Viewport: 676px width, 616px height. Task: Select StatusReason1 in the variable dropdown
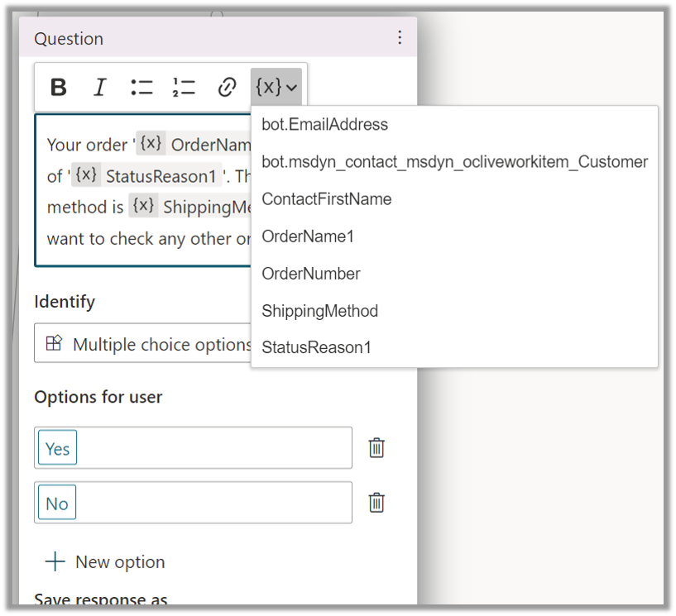click(x=316, y=347)
